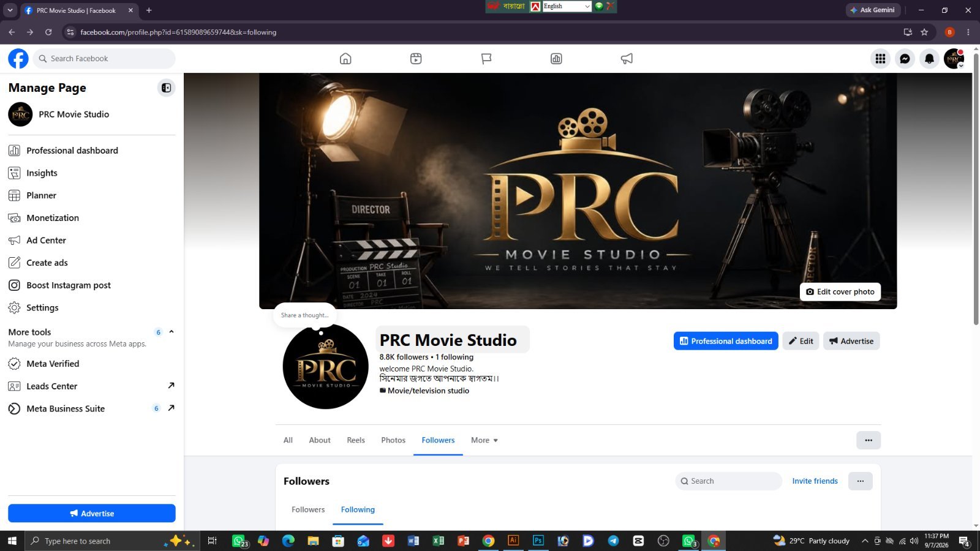Collapse the Manage Page sidebar panel
Viewport: 980px width, 551px height.
tap(166, 88)
